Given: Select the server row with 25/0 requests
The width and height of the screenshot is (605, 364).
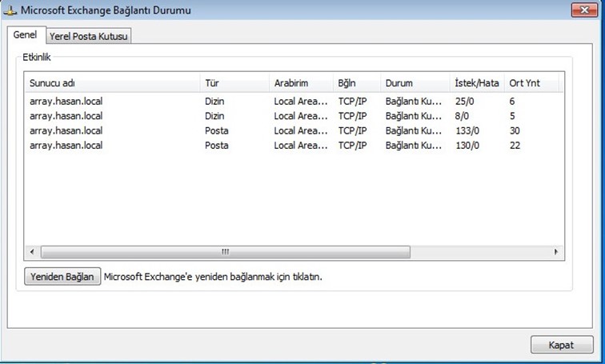Looking at the screenshot, I should click(294, 102).
